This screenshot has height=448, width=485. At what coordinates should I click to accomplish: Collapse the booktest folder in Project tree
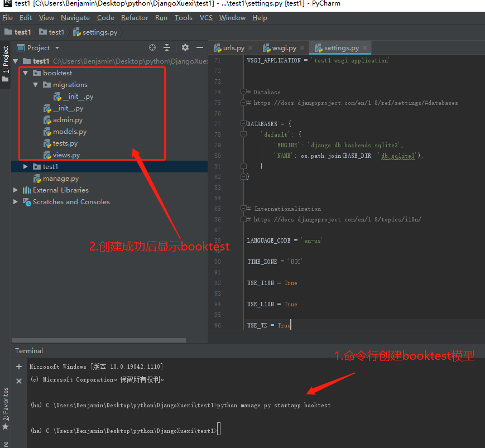tap(25, 73)
